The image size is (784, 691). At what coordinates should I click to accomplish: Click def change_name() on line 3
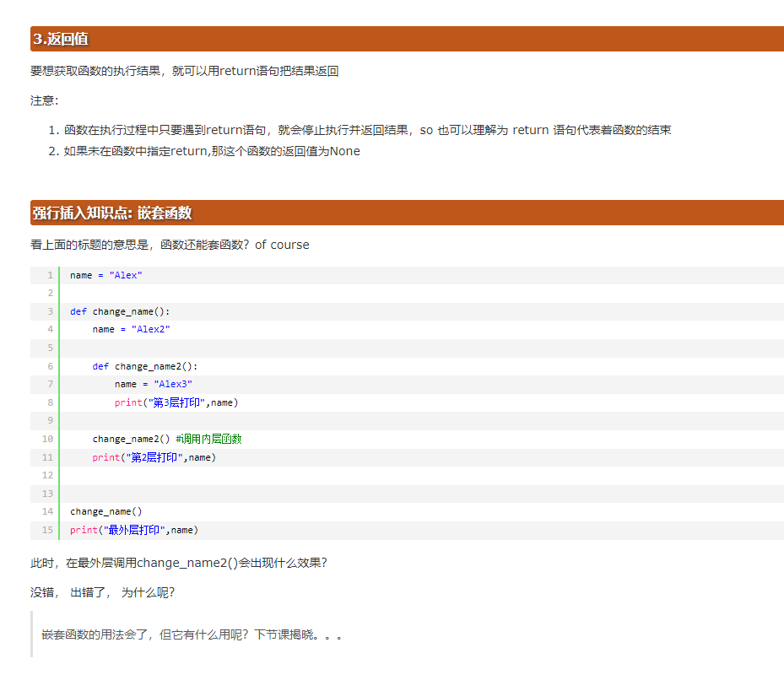(x=120, y=311)
